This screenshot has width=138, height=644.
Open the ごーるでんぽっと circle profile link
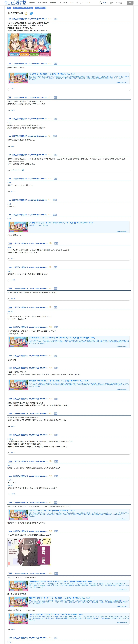pos(69,342)
